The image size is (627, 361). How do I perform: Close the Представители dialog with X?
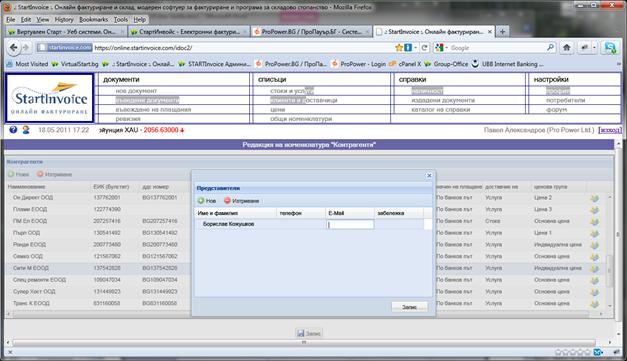(429, 176)
